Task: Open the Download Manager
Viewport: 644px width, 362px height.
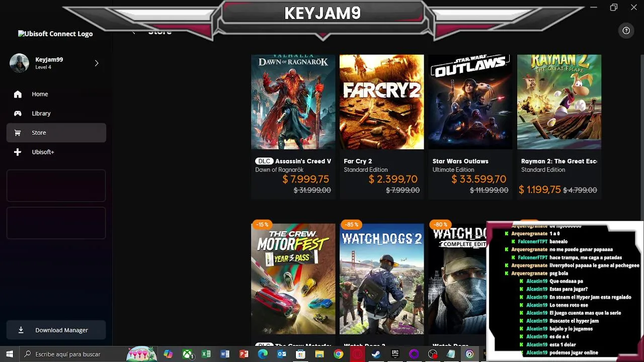Action: [x=56, y=330]
